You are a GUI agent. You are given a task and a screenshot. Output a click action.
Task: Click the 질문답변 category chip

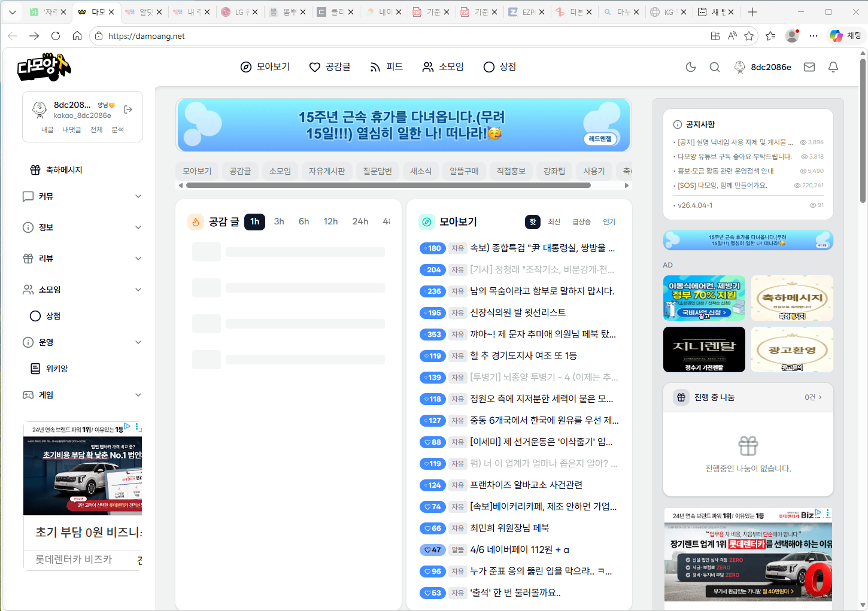coord(377,171)
